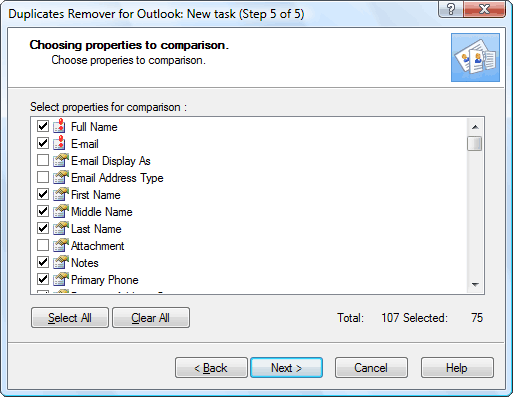The height and width of the screenshot is (397, 513).
Task: Uncheck the Full Name checkbox
Action: [x=43, y=126]
